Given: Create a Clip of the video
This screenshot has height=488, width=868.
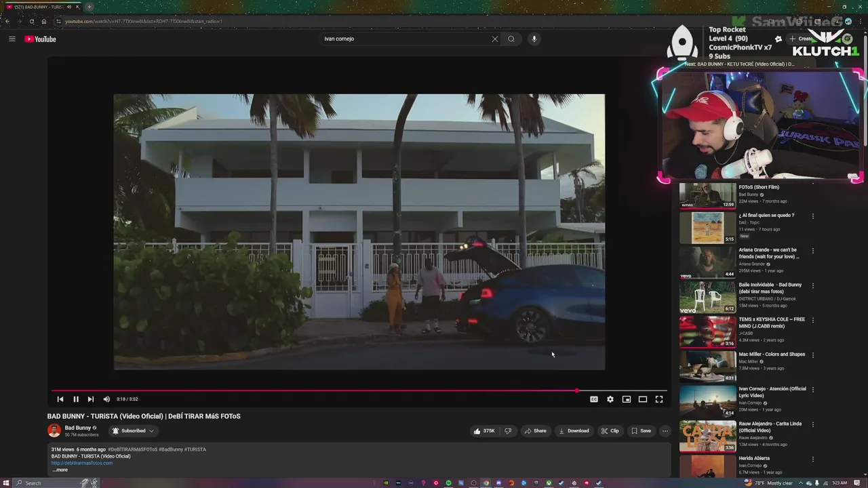Looking at the screenshot, I should point(610,430).
